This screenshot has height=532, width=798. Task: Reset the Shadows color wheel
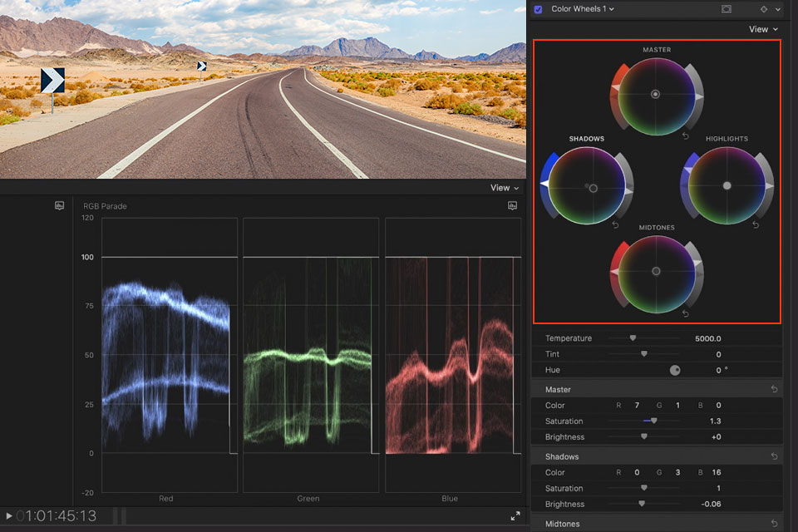tap(615, 225)
